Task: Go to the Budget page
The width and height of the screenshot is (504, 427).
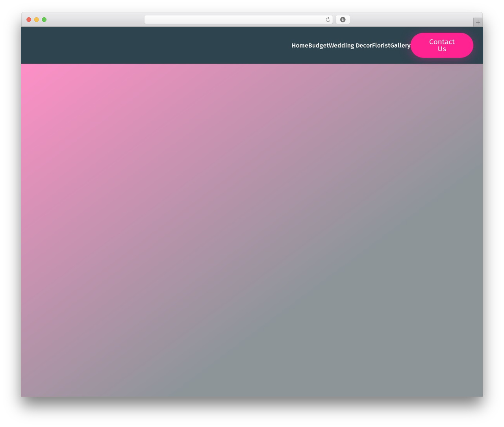Action: click(x=319, y=45)
